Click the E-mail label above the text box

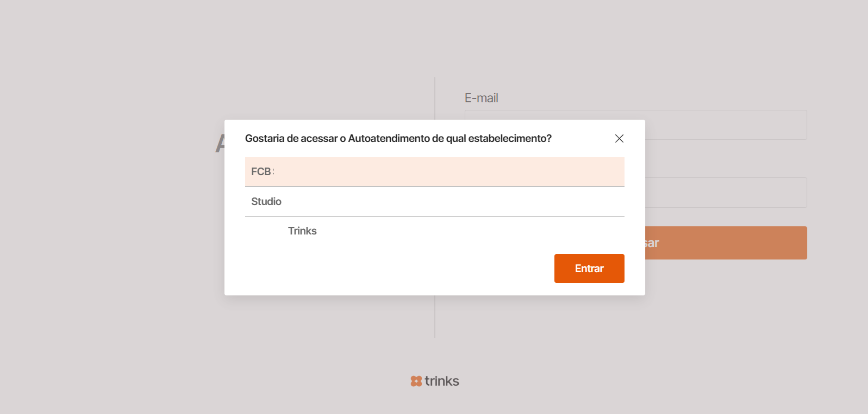(480, 98)
